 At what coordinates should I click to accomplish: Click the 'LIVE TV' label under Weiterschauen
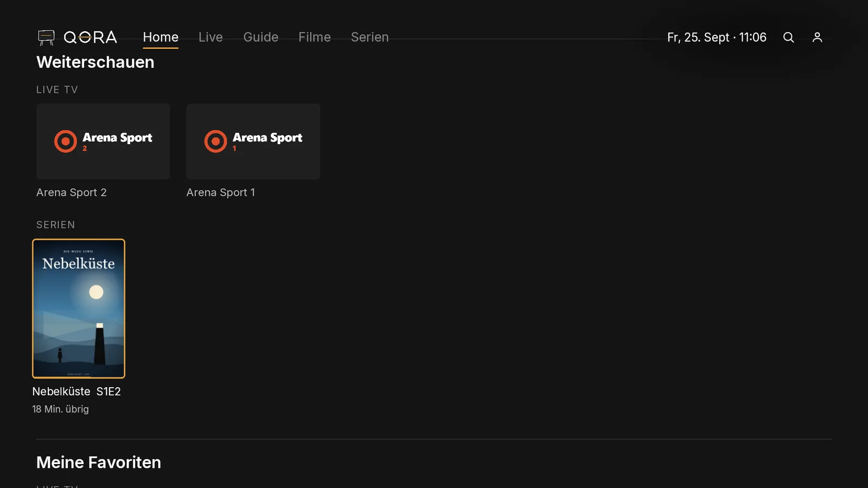[x=57, y=89]
